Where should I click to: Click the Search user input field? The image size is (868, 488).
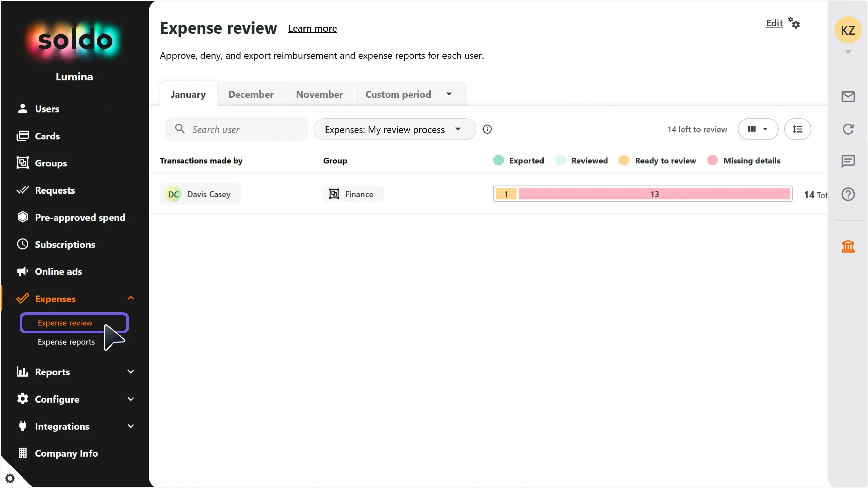point(236,129)
